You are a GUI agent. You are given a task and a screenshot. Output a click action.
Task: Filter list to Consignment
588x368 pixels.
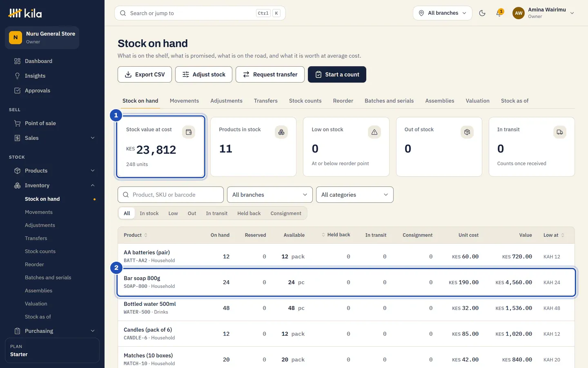[286, 213]
